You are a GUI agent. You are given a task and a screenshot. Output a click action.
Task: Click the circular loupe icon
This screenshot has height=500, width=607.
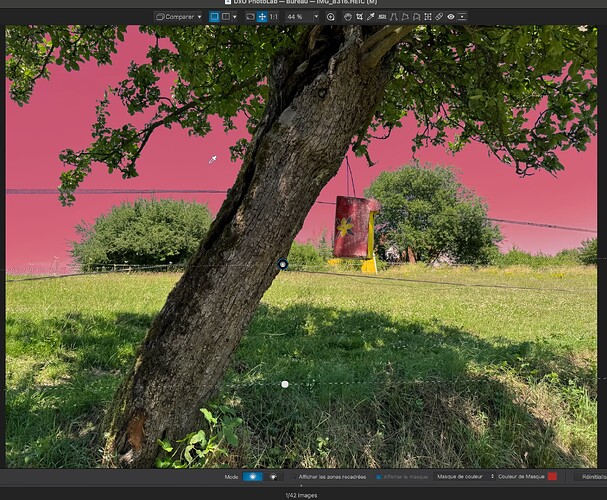click(331, 17)
